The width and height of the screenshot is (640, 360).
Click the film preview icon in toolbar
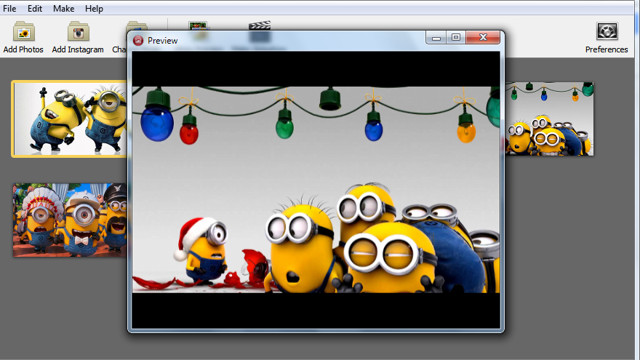point(198,26)
